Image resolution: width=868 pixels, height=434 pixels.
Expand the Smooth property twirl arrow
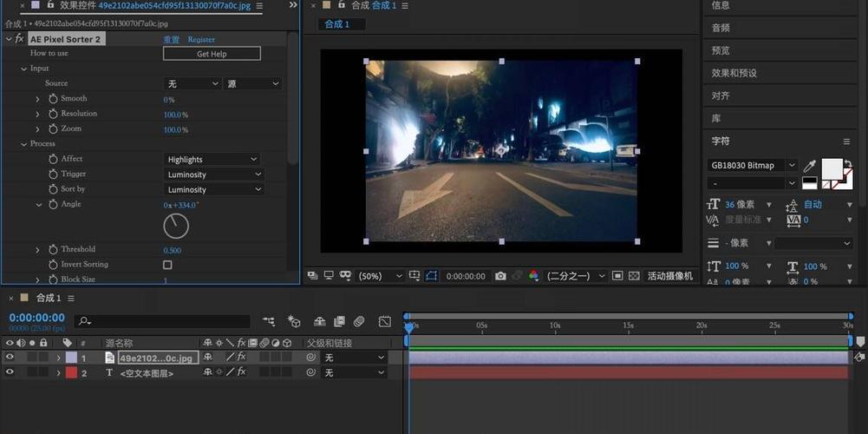point(38,99)
